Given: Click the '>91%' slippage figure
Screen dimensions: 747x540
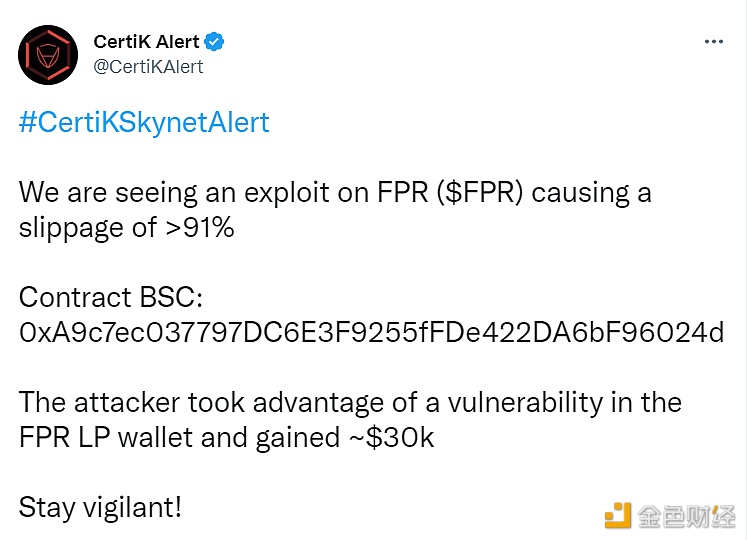Looking at the screenshot, I should [200, 227].
